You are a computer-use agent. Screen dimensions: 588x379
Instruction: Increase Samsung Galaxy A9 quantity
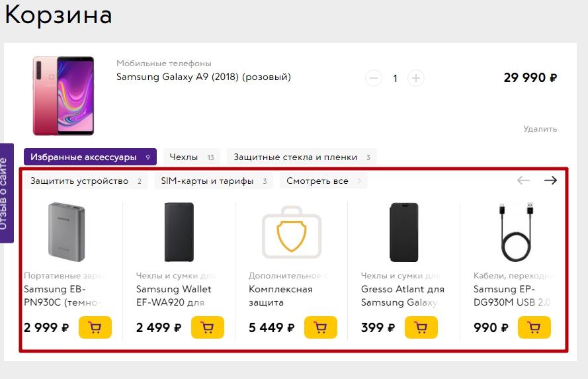click(415, 78)
